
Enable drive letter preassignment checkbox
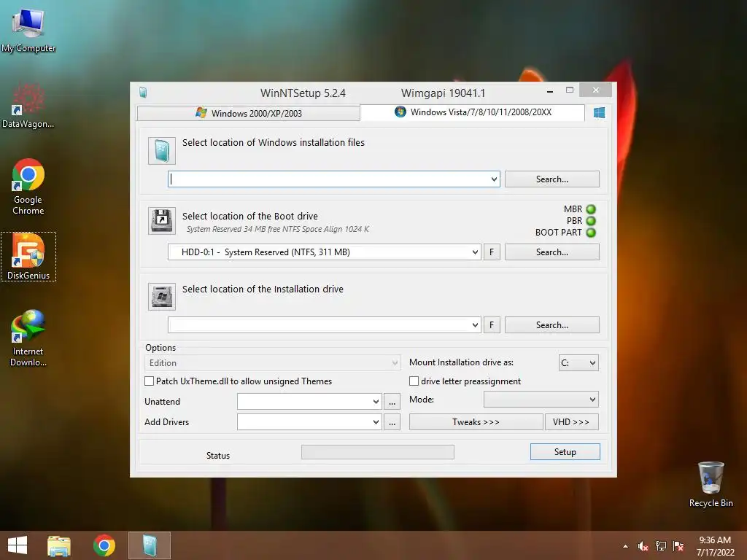(414, 381)
